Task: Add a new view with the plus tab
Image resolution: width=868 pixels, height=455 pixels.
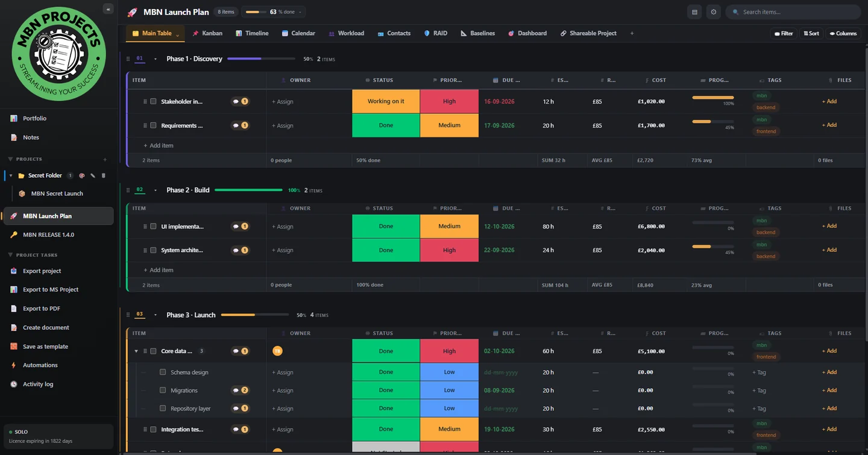Action: click(632, 33)
